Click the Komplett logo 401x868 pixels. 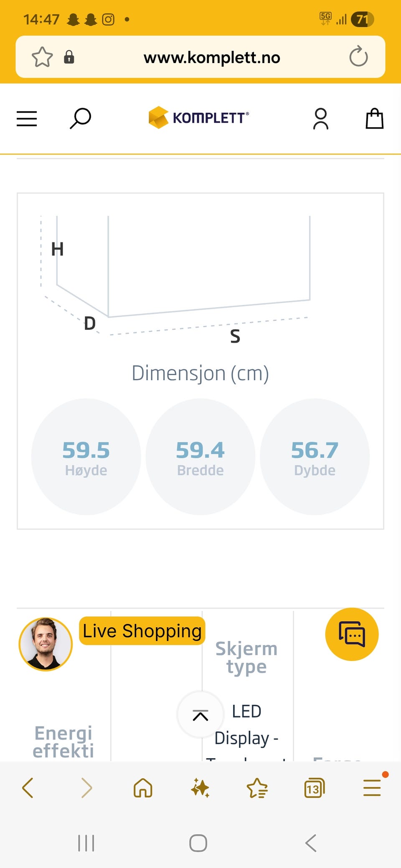tap(199, 118)
